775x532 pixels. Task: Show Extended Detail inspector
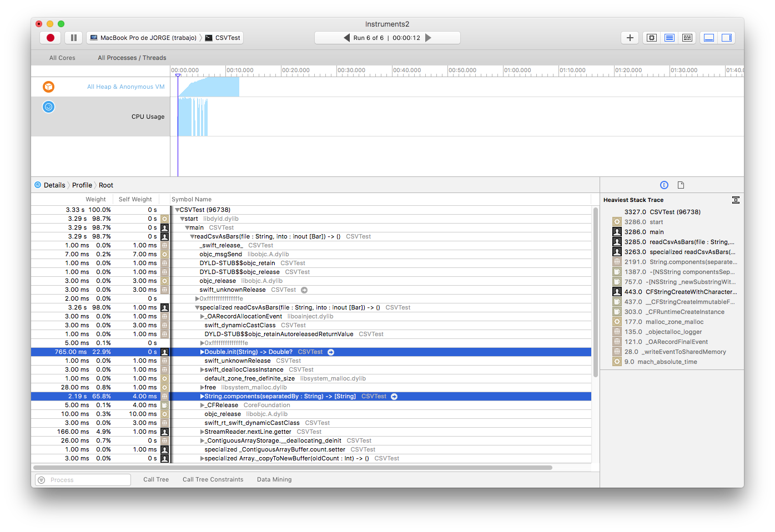pyautogui.click(x=664, y=185)
